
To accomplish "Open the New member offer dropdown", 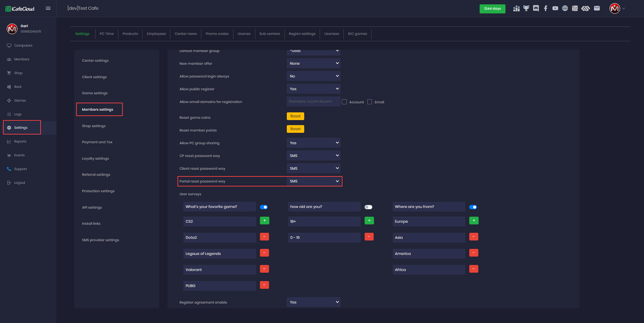I will pyautogui.click(x=313, y=63).
